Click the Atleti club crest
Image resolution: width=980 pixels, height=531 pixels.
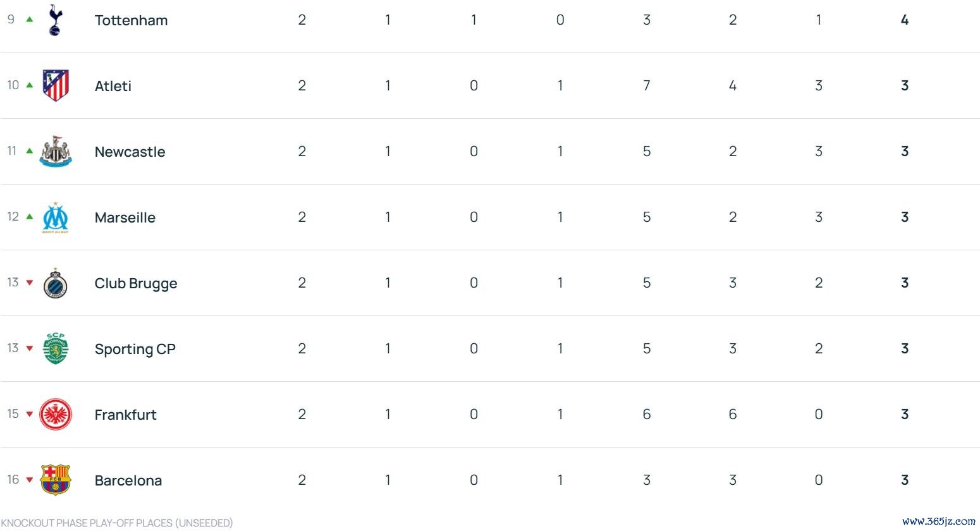coord(56,85)
